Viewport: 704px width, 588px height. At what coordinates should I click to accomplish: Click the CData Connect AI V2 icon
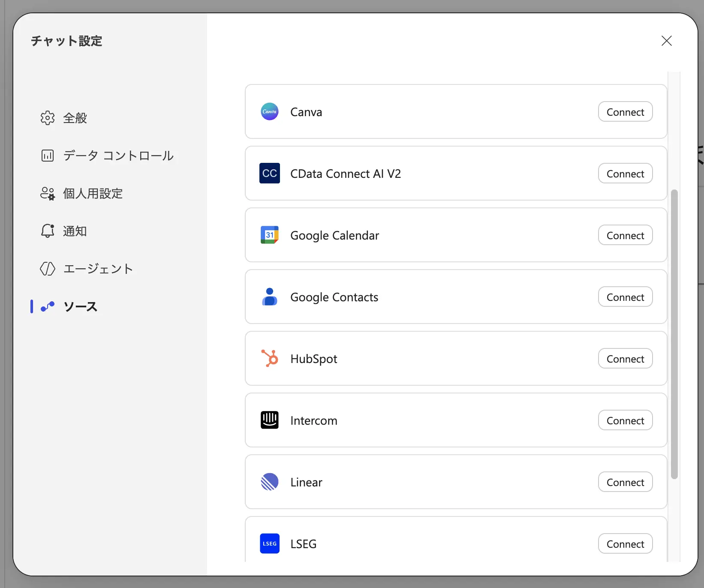[x=270, y=173]
